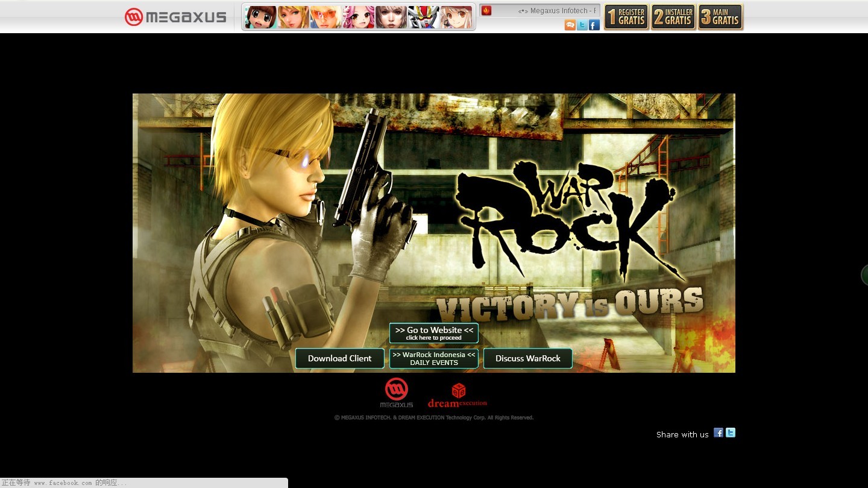Click the red flame icon in ticker
Image resolution: width=868 pixels, height=488 pixels.
click(486, 10)
